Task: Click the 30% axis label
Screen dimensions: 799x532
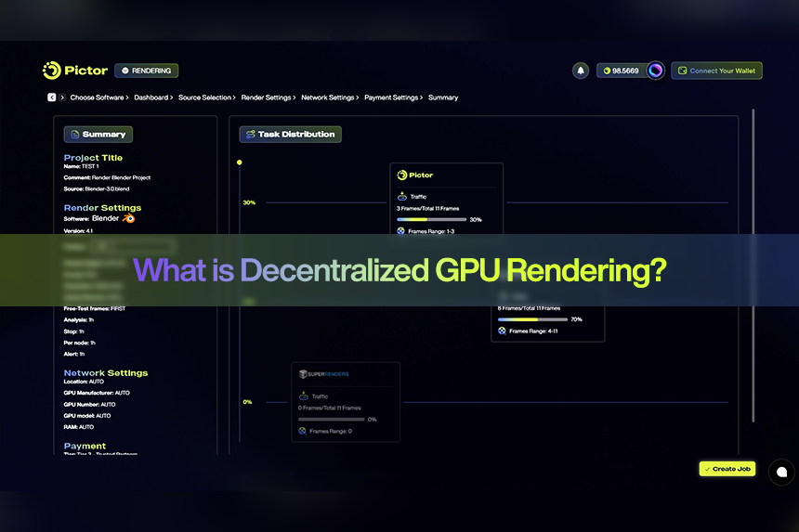Action: [x=249, y=202]
